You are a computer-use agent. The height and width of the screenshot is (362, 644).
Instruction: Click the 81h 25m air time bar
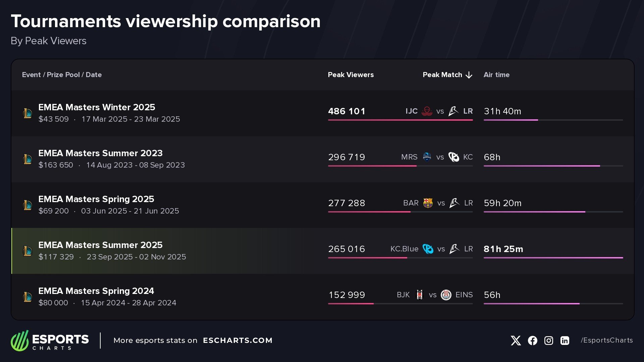(x=553, y=258)
